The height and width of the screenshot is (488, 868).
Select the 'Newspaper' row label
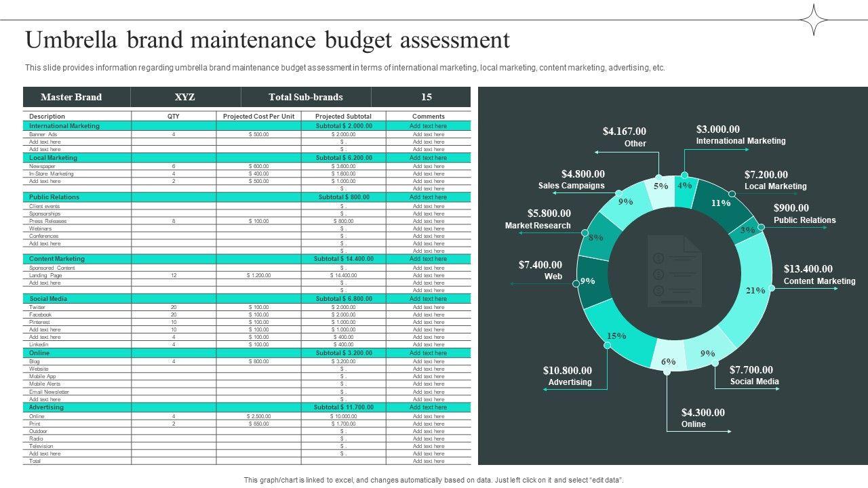42,166
